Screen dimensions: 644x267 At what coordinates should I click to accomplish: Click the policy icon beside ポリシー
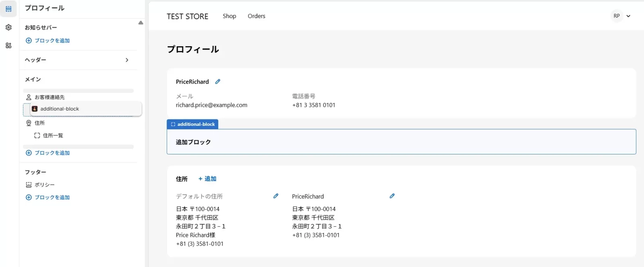(29, 185)
